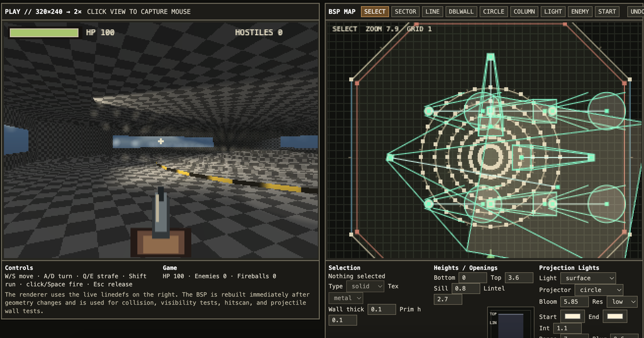Click the End color swatch
The height and width of the screenshot is (338, 644).
coord(615,316)
